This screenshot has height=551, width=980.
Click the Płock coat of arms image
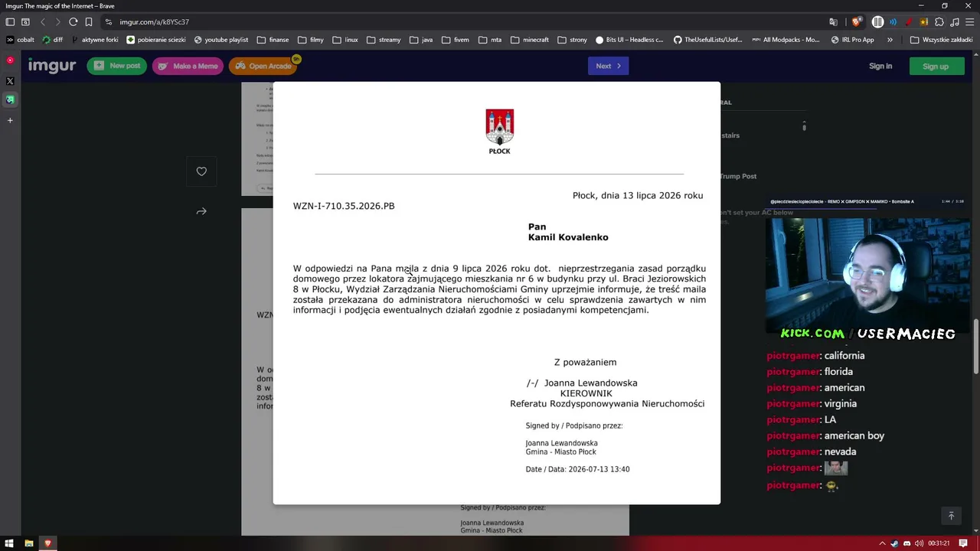pos(499,127)
